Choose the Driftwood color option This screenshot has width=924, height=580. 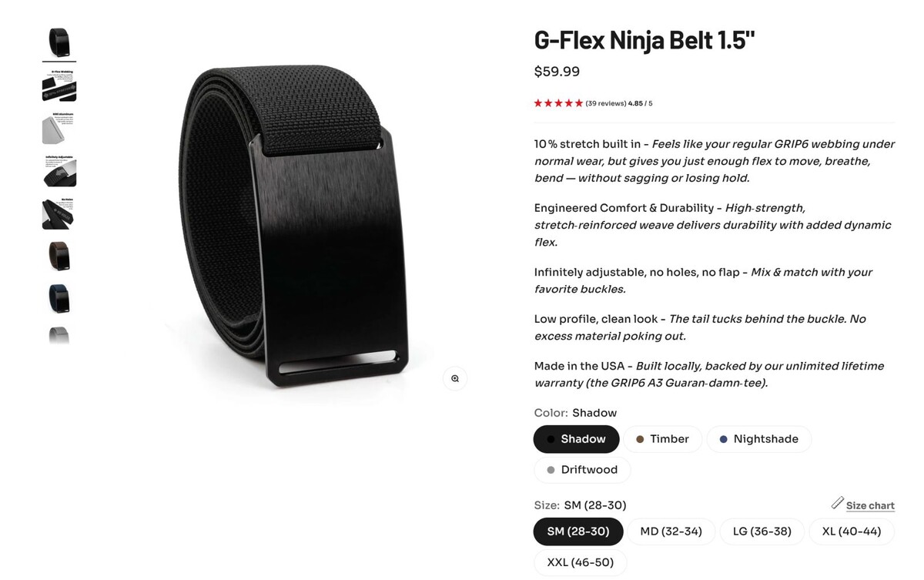click(x=582, y=470)
